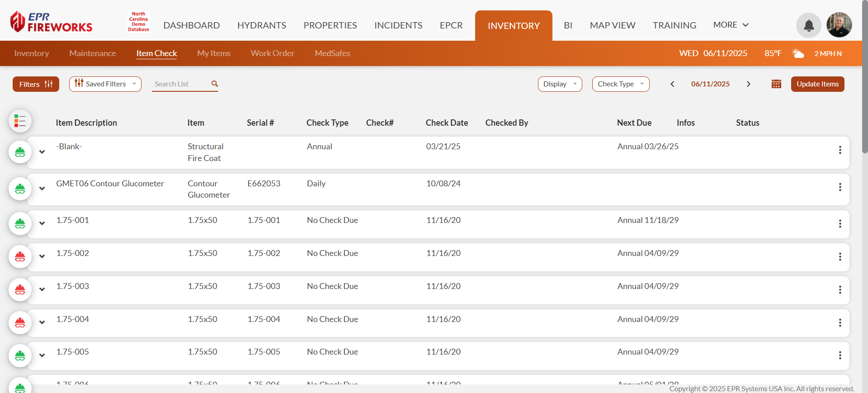Switch to the Work Order tab

(x=272, y=53)
